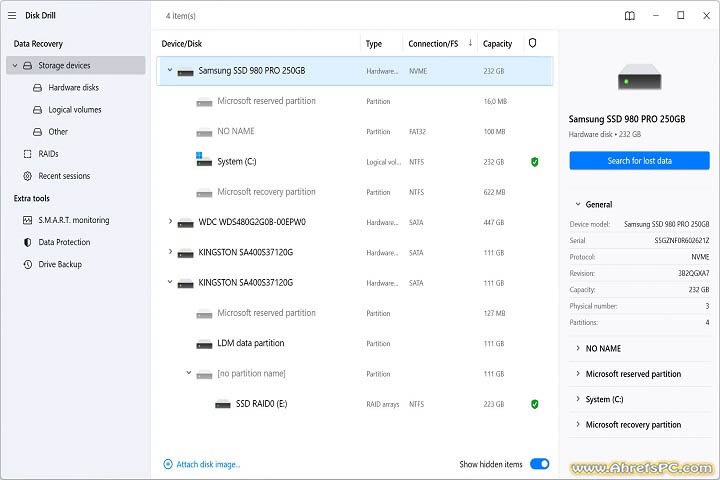
Task: Click the plus icon beside Attach disk image
Action: (x=168, y=464)
